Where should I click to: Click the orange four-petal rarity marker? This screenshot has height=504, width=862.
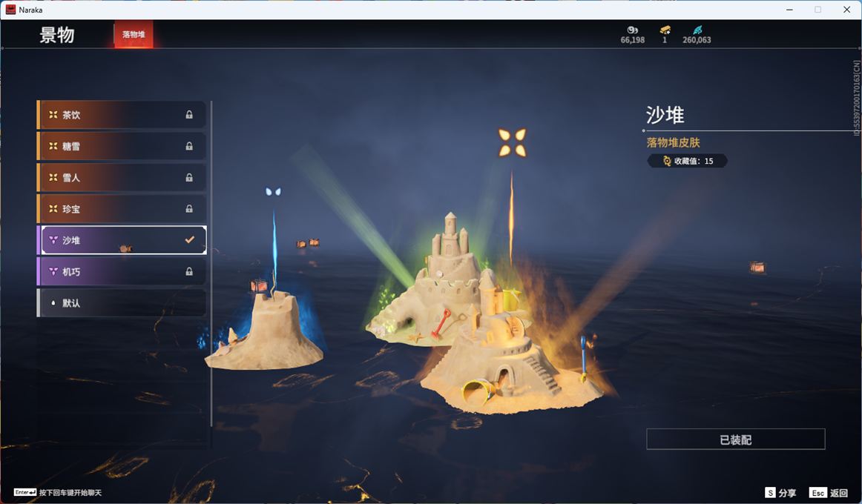click(512, 143)
